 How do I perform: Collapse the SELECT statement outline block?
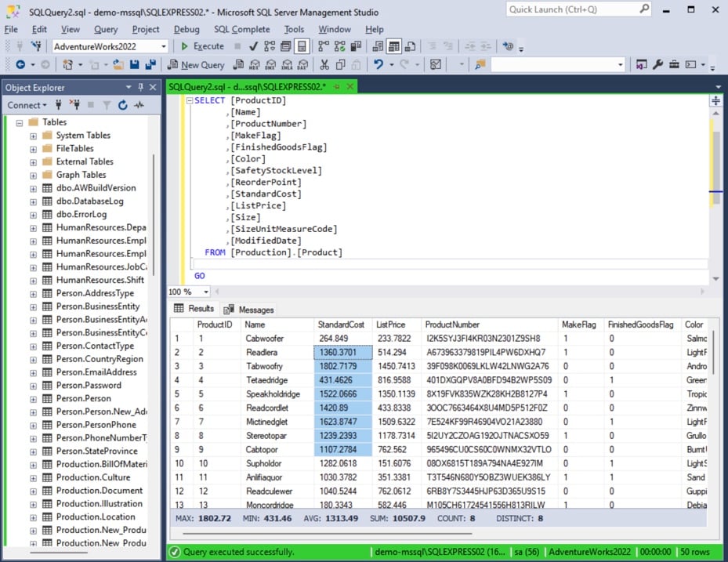click(189, 100)
